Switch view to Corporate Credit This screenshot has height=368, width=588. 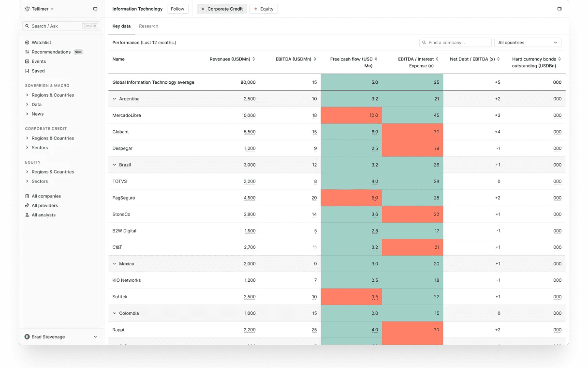222,9
